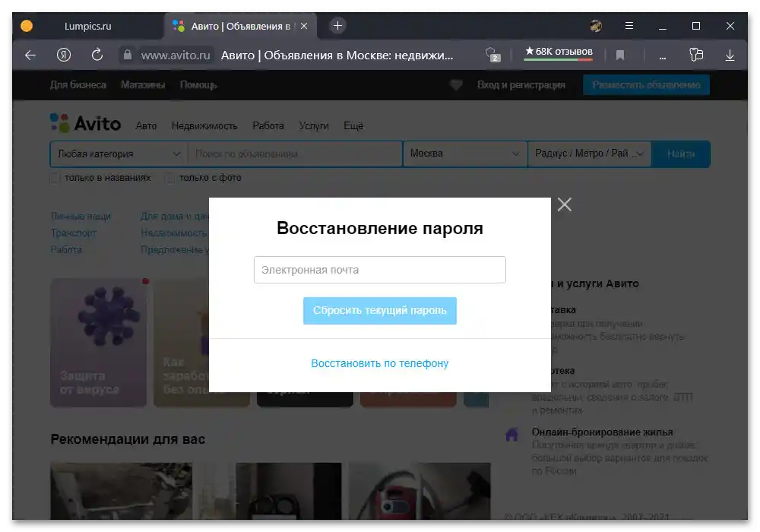Click Сбросить текущий пароль button
The height and width of the screenshot is (532, 760).
click(x=379, y=311)
